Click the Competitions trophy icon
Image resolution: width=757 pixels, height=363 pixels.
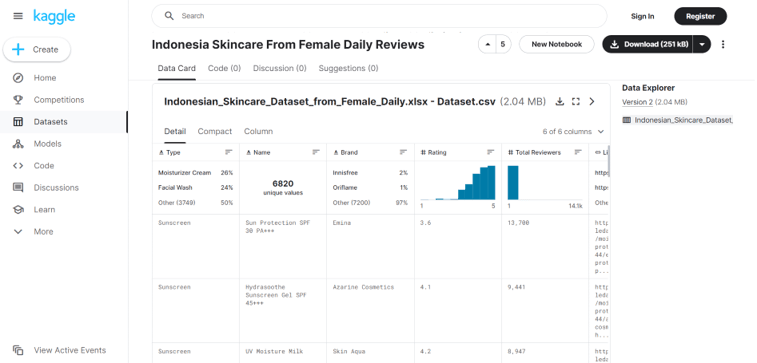click(x=18, y=100)
